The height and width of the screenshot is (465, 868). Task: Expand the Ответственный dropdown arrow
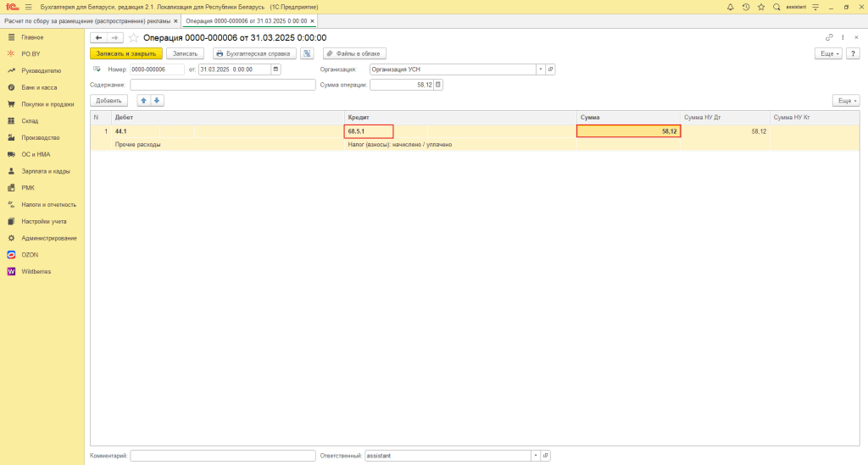[535, 456]
